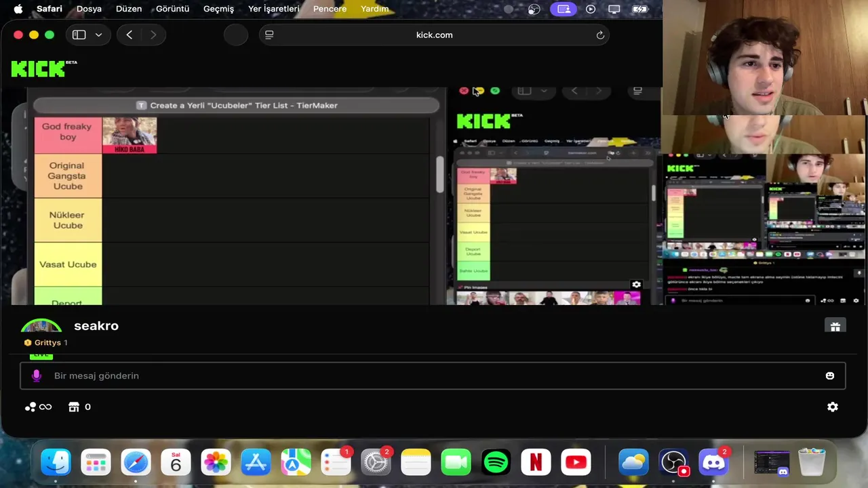Reload the kick.com page
Image resolution: width=868 pixels, height=488 pixels.
click(x=600, y=35)
